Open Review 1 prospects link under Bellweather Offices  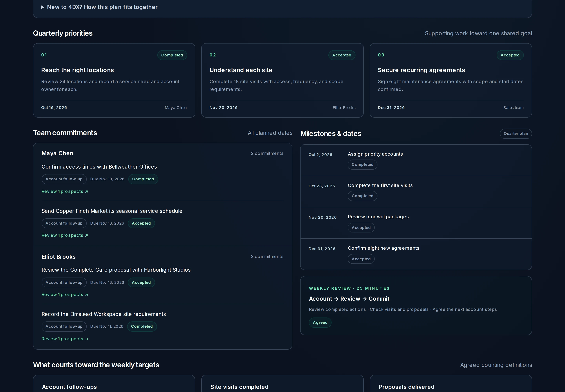pos(65,191)
